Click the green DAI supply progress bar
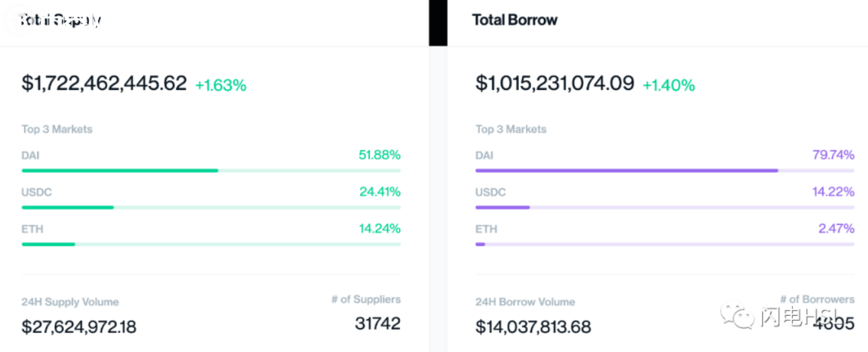This screenshot has height=352, width=868. point(120,171)
